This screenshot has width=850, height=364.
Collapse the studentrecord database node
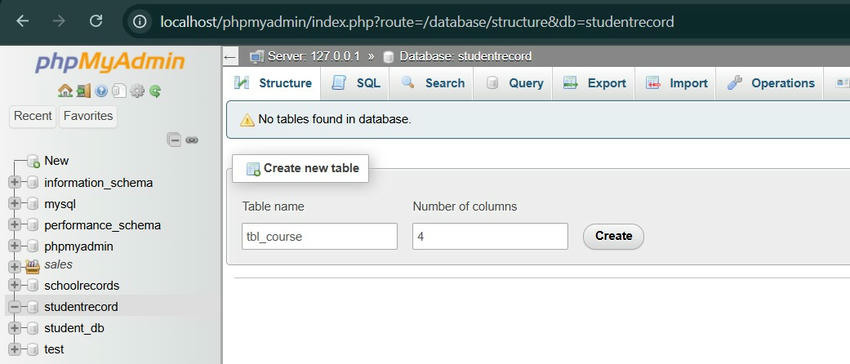click(x=15, y=307)
